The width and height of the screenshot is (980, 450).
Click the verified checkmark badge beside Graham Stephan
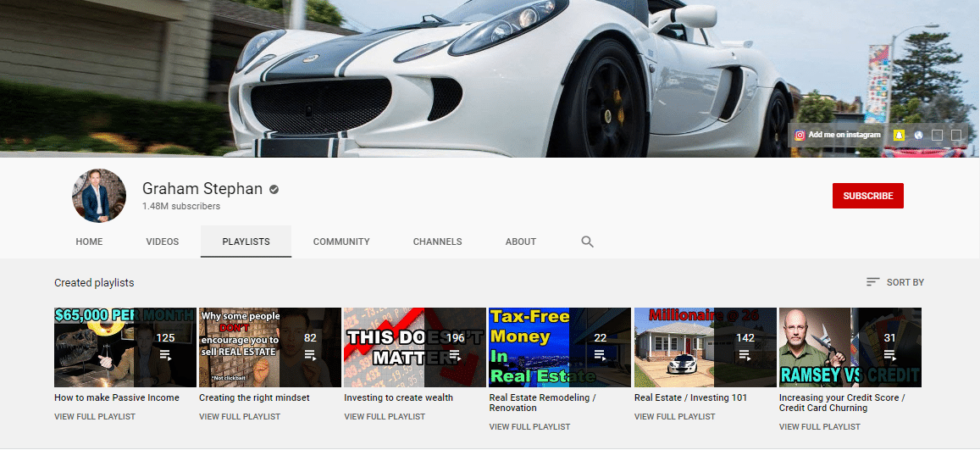pos(274,189)
